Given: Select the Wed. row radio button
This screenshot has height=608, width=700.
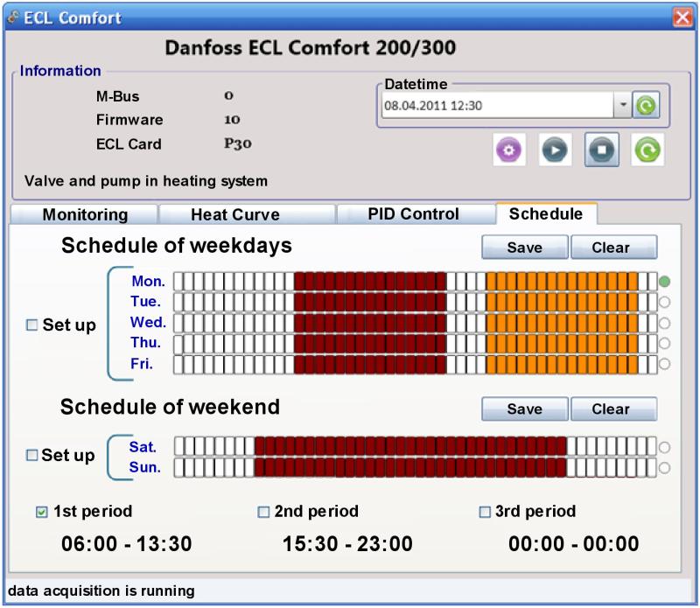Looking at the screenshot, I should coord(664,323).
